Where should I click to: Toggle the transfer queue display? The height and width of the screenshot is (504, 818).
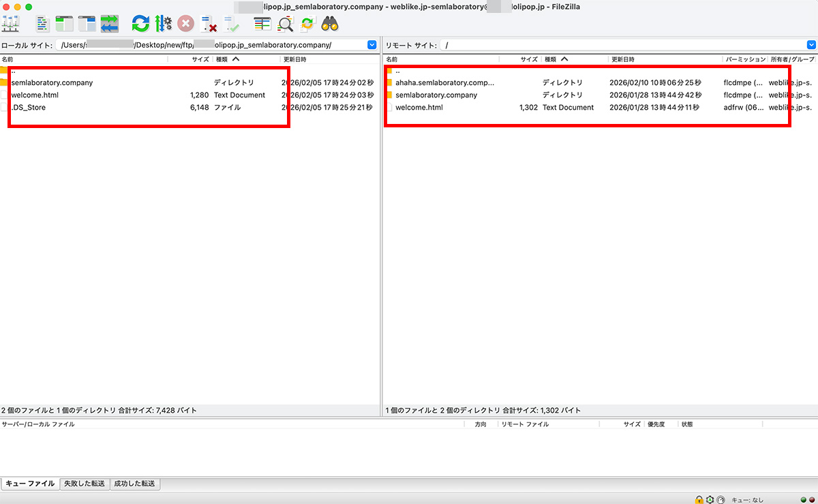pyautogui.click(x=109, y=24)
